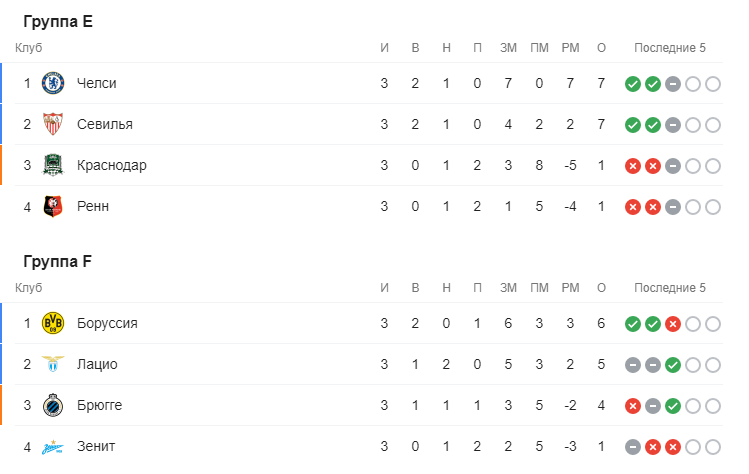Open the Лацио team link
Image resolution: width=749 pixels, height=474 pixels.
(x=97, y=364)
